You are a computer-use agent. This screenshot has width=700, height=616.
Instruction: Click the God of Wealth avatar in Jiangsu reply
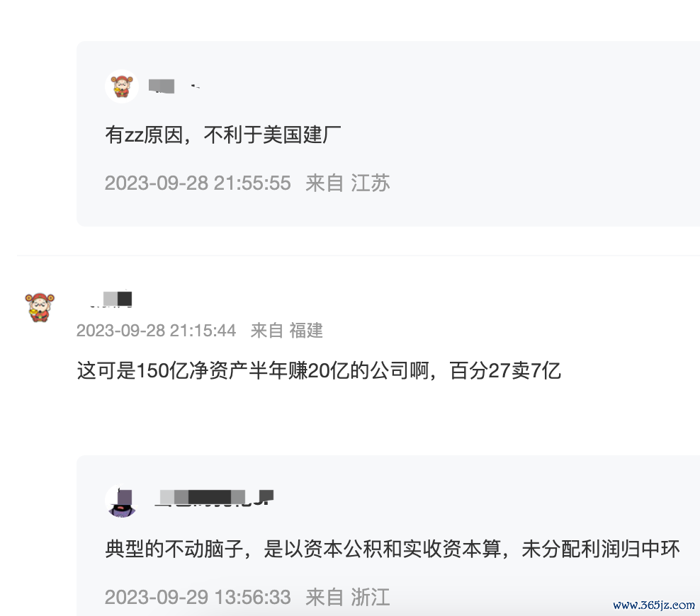pos(122,86)
